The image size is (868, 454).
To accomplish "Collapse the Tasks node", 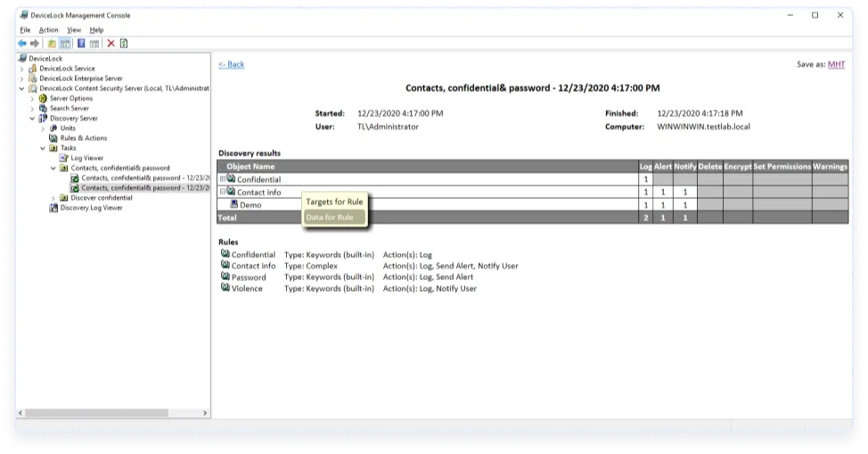I will pyautogui.click(x=43, y=149).
